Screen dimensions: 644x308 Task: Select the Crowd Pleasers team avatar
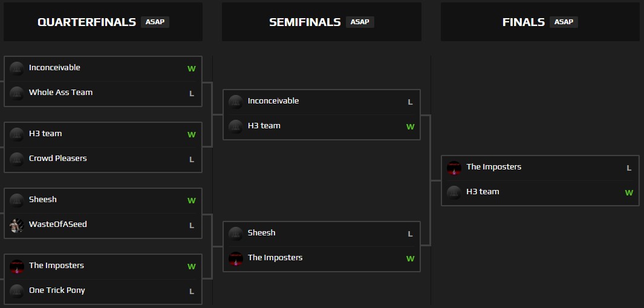[x=17, y=159]
